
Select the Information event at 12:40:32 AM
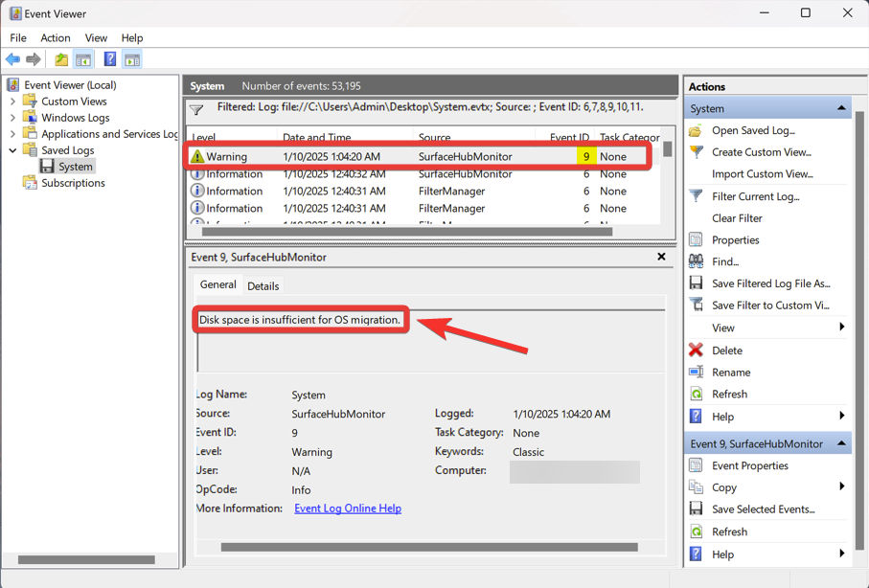click(x=424, y=174)
